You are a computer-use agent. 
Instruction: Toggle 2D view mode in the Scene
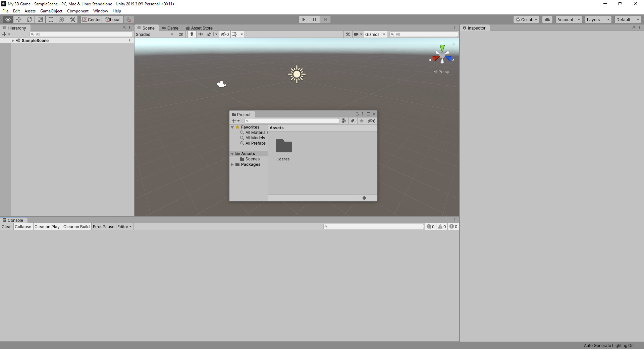pos(181,34)
